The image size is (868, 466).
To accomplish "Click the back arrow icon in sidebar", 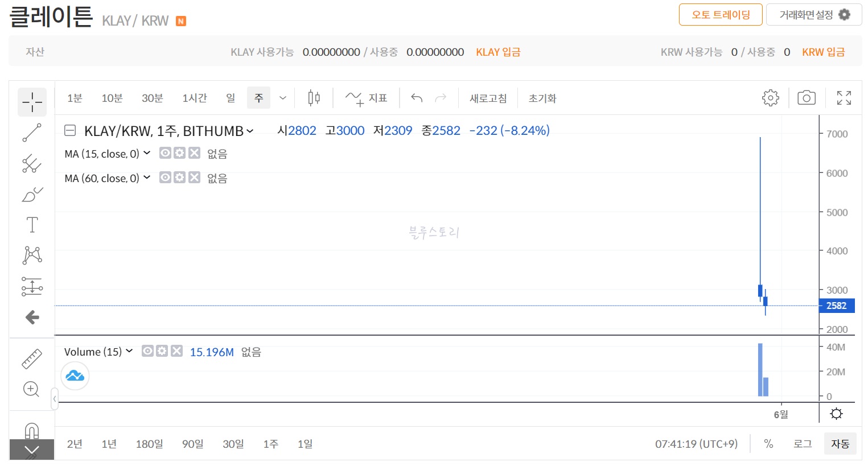I will (32, 317).
